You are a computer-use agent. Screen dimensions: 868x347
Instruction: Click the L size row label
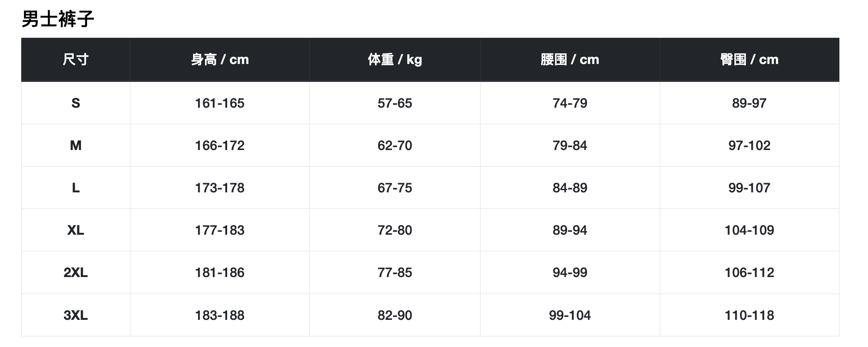coord(76,188)
